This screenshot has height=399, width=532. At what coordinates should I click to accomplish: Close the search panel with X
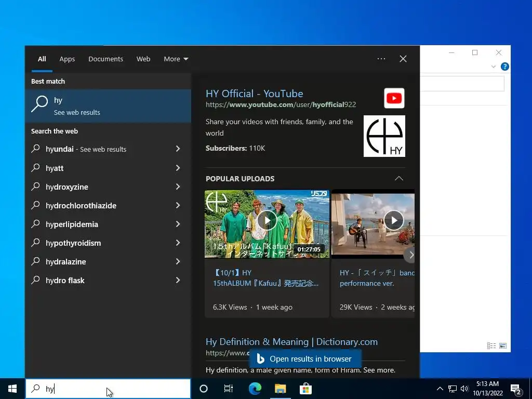point(403,59)
